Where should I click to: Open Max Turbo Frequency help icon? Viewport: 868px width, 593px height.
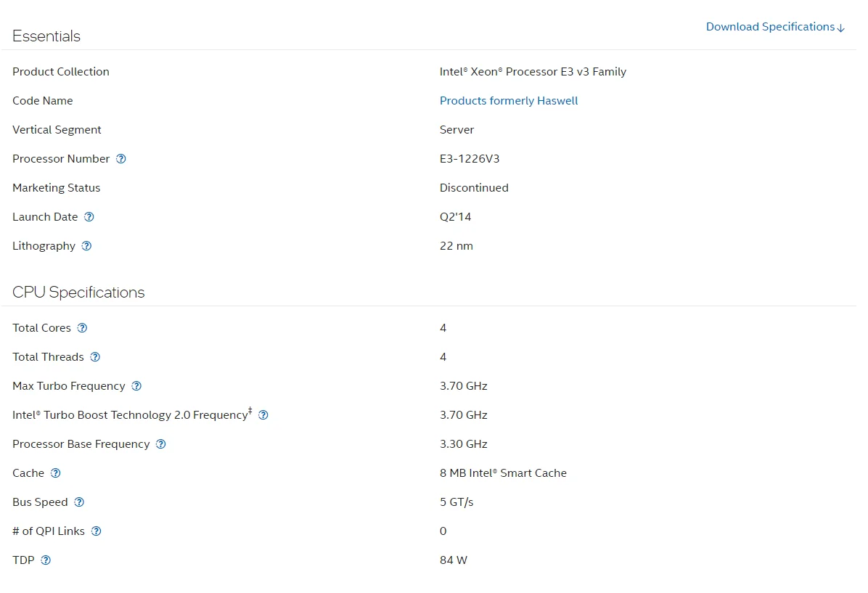[136, 386]
